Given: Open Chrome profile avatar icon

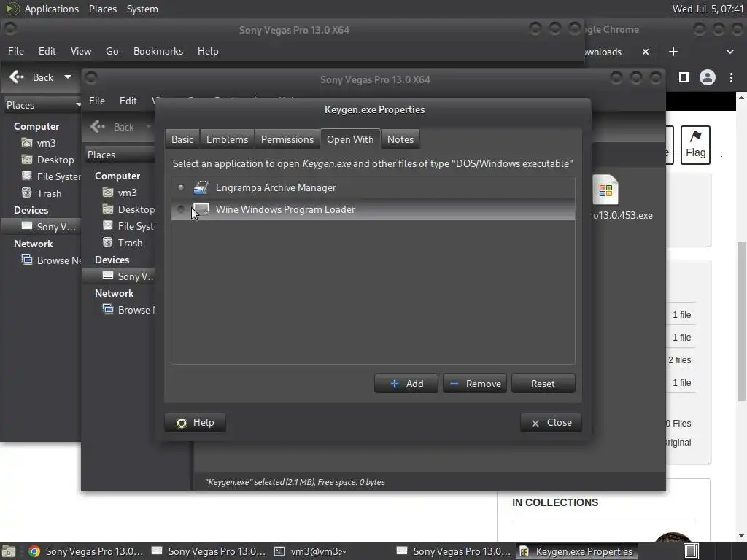Looking at the screenshot, I should coord(708,77).
